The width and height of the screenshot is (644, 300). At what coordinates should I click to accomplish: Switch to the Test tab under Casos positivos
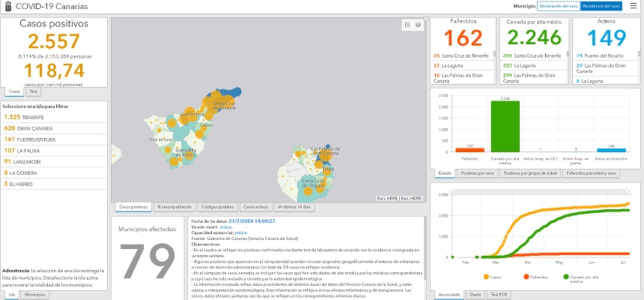click(x=34, y=91)
